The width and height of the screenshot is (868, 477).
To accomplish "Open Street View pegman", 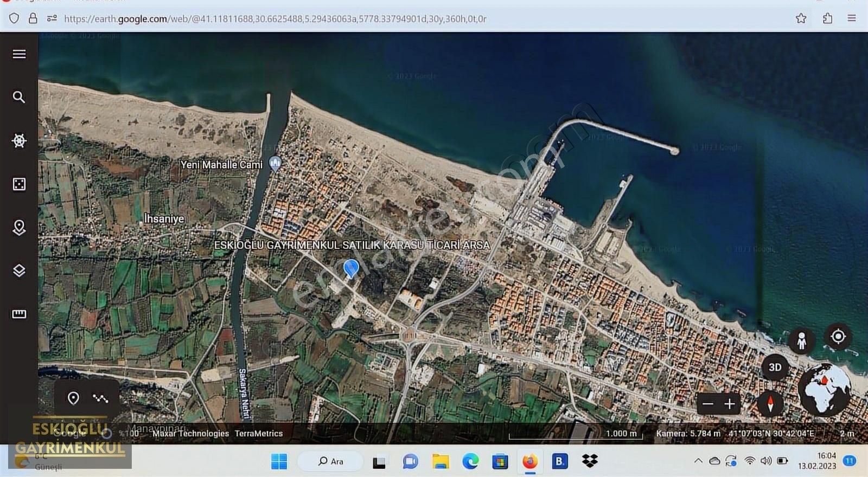I will pos(801,341).
